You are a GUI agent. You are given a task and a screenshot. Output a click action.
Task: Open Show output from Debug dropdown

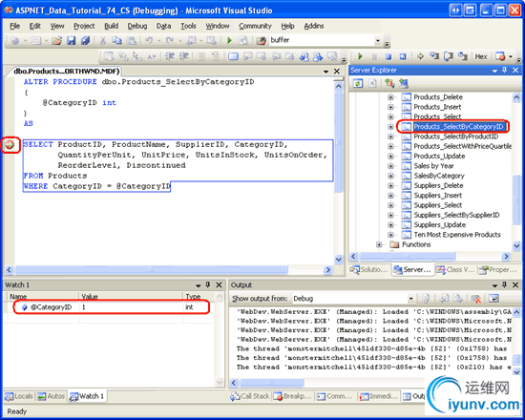(x=410, y=299)
